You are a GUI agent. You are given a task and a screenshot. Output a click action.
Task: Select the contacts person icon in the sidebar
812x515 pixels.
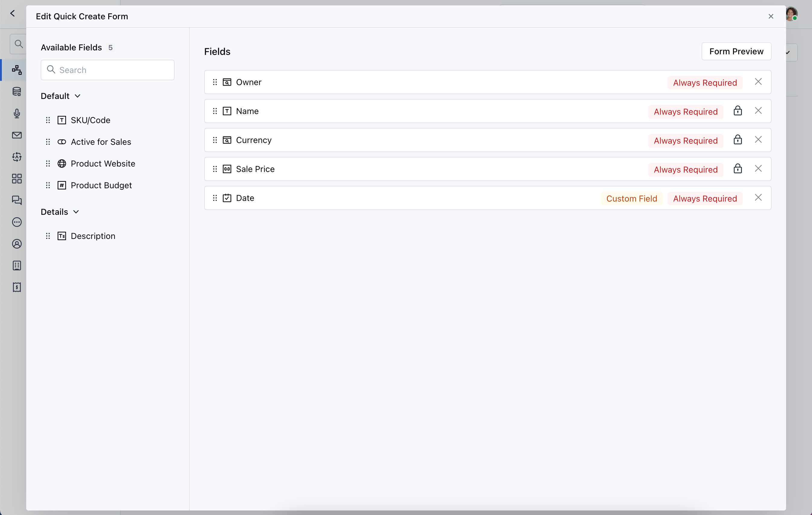(17, 244)
